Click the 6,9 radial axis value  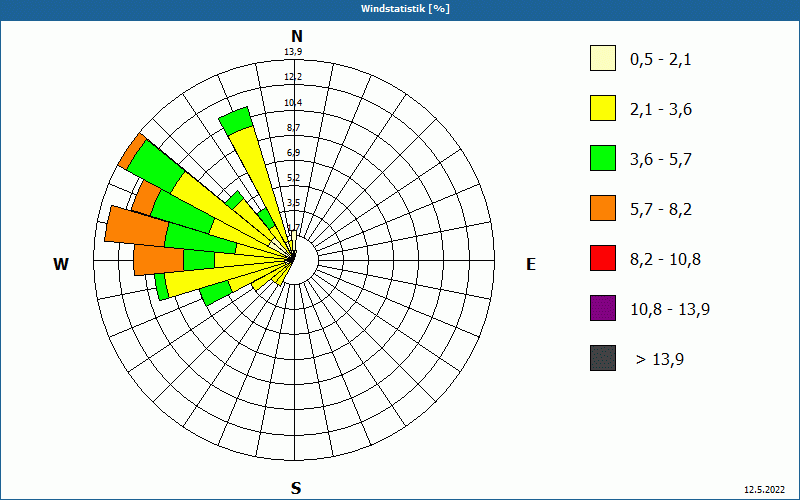[293, 153]
